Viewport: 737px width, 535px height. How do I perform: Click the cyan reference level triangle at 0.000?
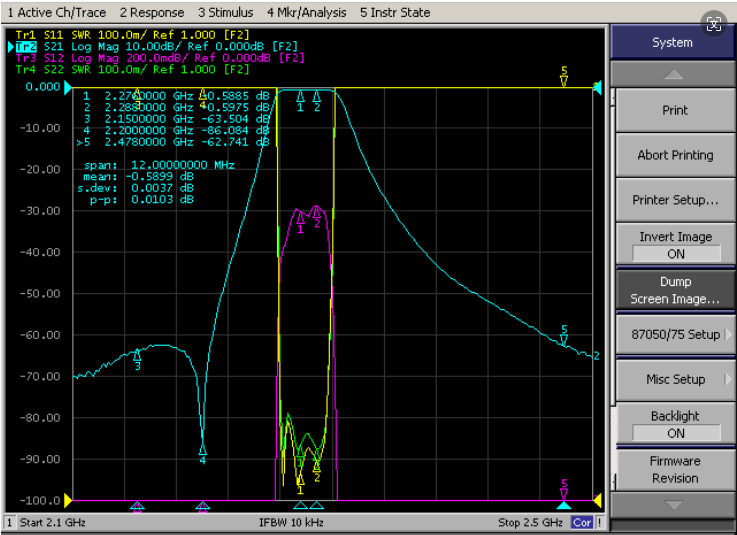(x=69, y=87)
